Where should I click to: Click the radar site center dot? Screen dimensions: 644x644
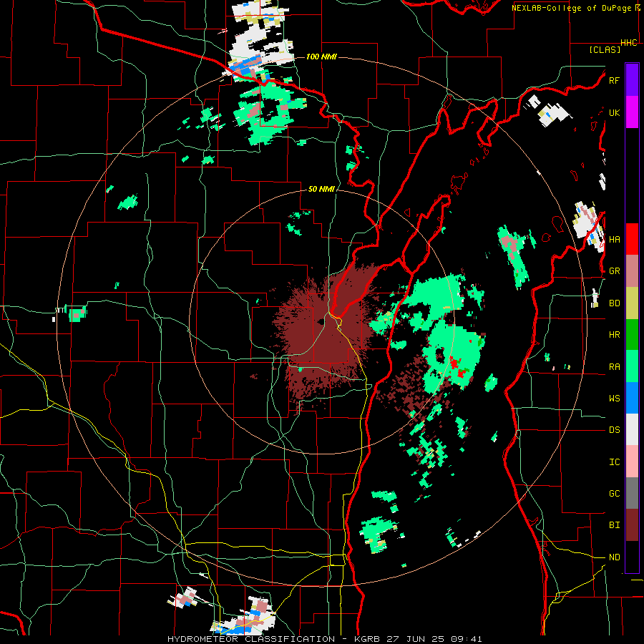[320, 321]
